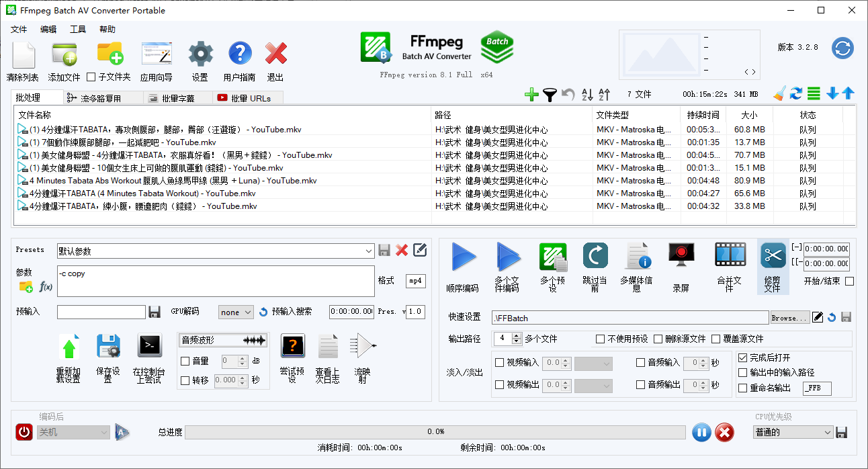This screenshot has height=469, width=868.
Task: Open the 查看上次日志 last log icon
Action: click(x=328, y=346)
